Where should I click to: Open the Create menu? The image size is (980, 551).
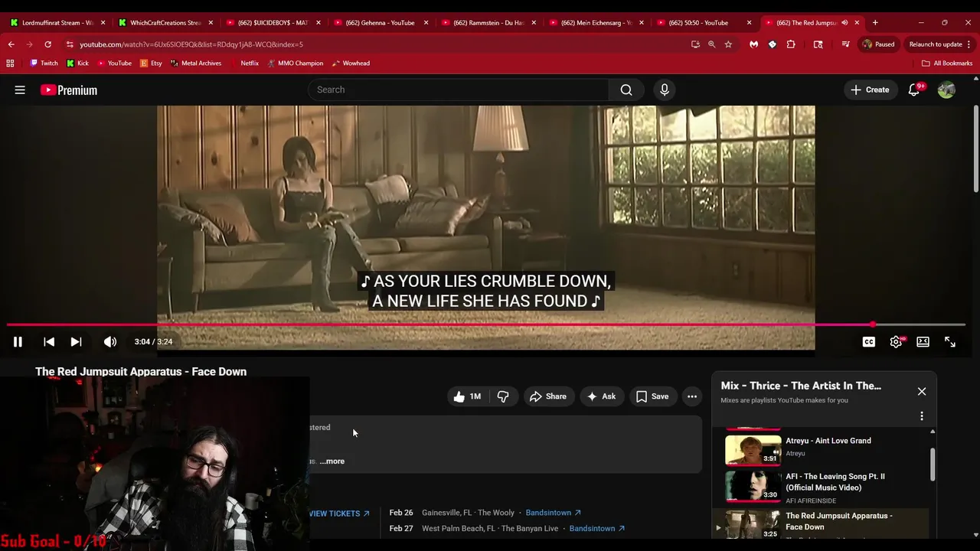tap(870, 90)
